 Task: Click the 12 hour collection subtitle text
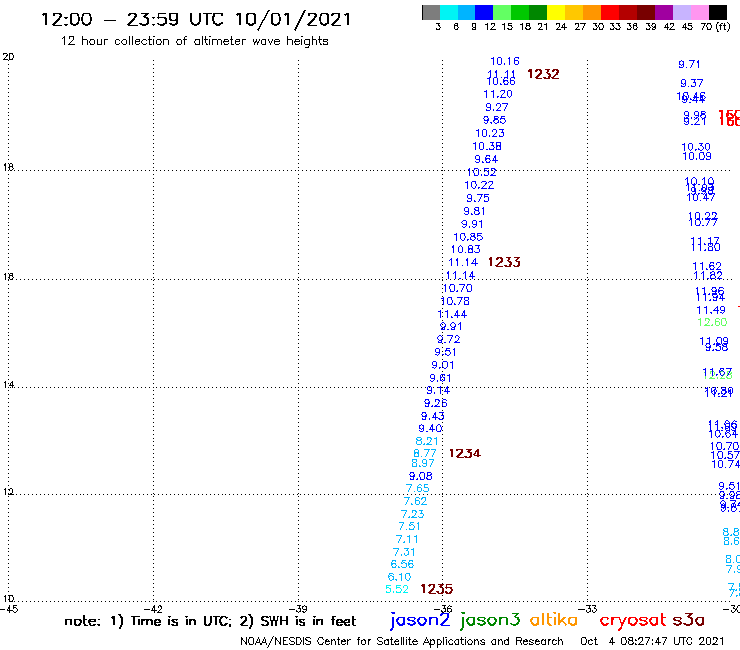click(x=194, y=41)
